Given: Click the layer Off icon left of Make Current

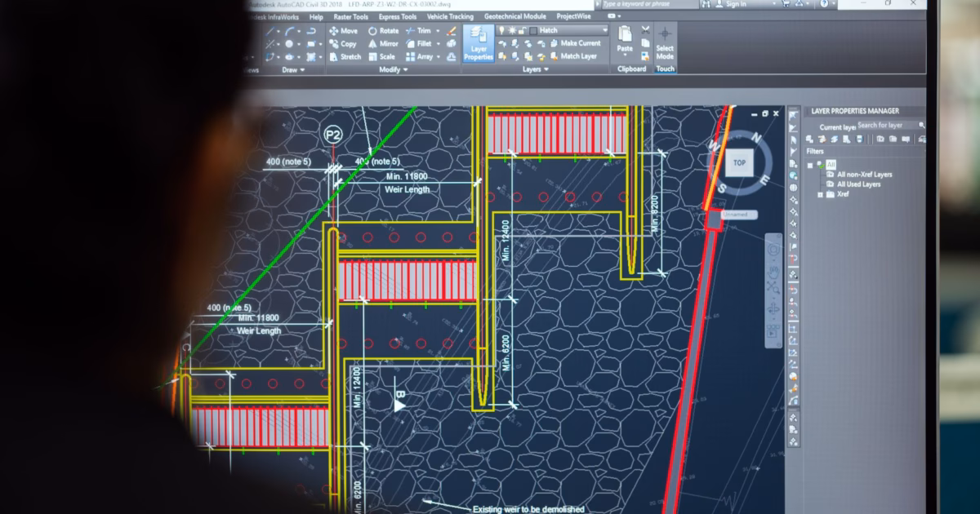Looking at the screenshot, I should click(502, 43).
